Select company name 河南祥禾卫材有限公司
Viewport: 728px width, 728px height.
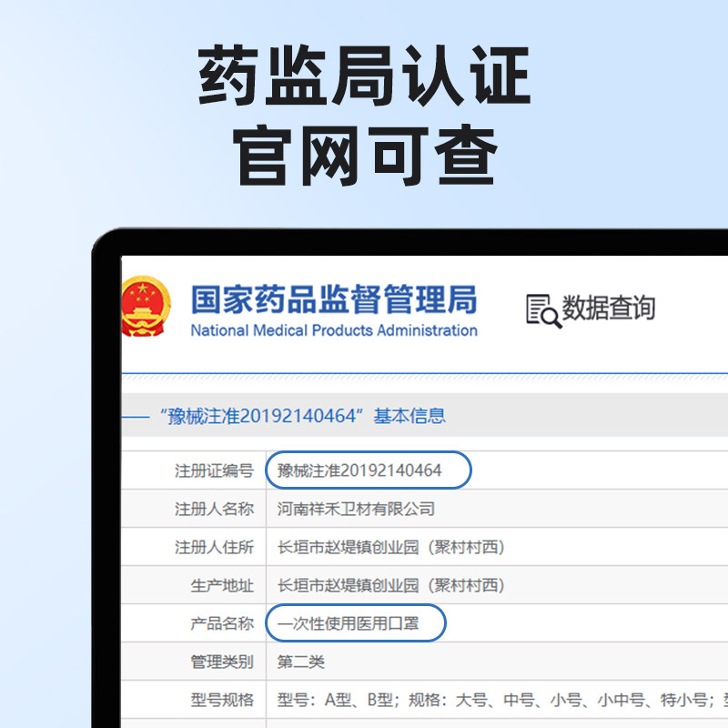pos(356,509)
